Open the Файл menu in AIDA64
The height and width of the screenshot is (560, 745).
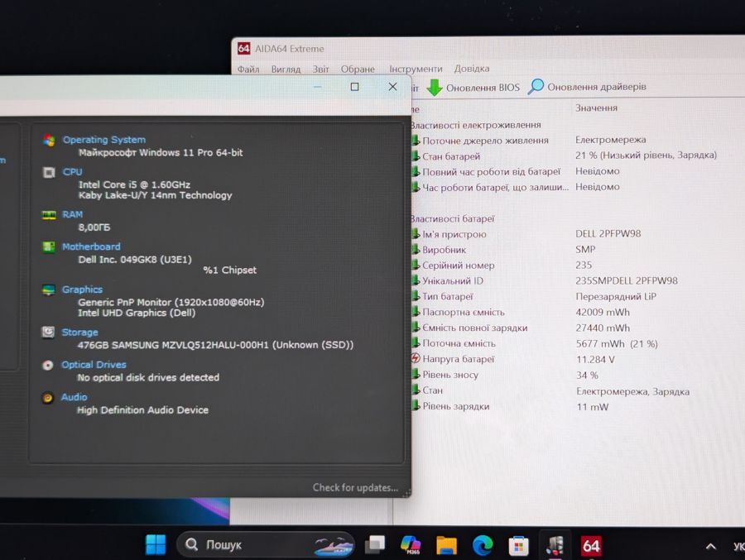pos(248,69)
